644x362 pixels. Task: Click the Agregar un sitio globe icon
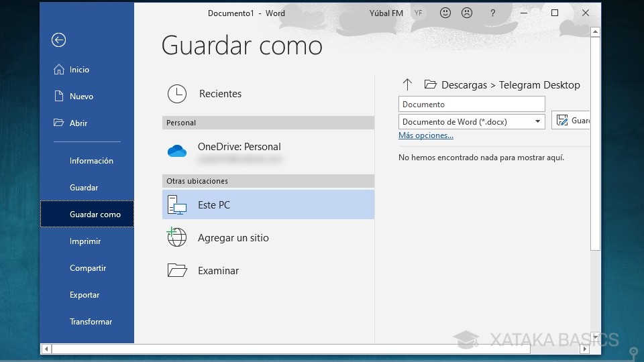[176, 237]
